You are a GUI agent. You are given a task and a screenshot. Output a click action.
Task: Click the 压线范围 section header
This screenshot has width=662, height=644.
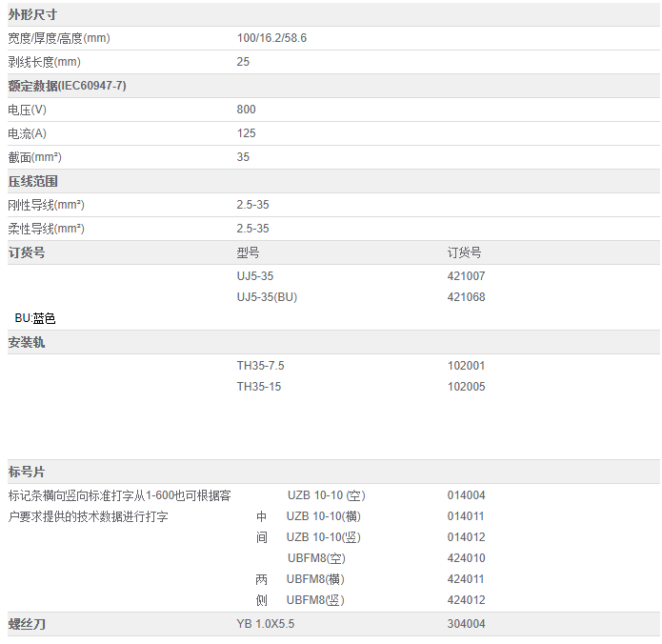pyautogui.click(x=32, y=181)
